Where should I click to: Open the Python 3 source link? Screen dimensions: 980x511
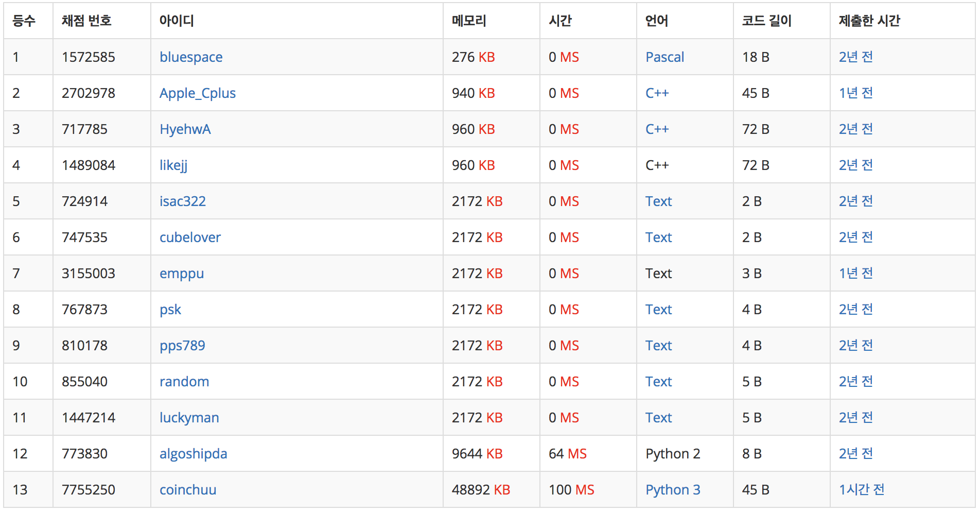(673, 490)
